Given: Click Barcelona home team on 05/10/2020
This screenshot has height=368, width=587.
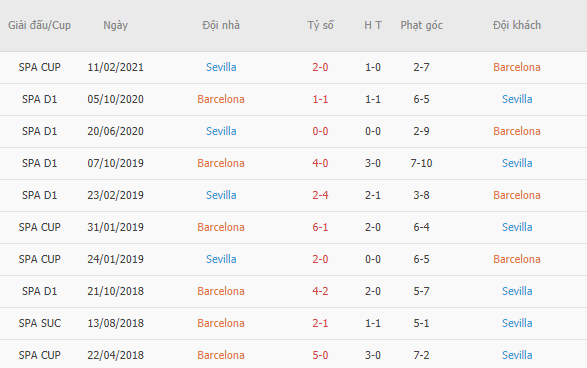Looking at the screenshot, I should pyautogui.click(x=221, y=99).
